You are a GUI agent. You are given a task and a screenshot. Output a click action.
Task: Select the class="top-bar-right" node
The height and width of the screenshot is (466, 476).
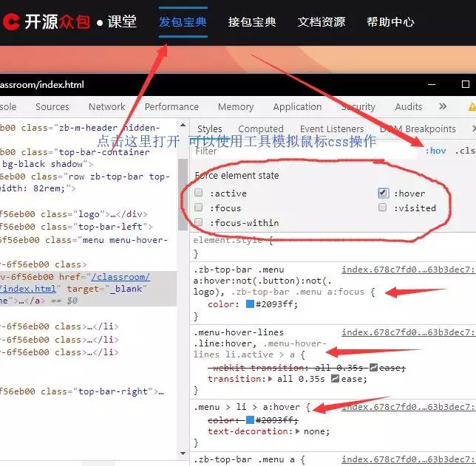coord(82,391)
